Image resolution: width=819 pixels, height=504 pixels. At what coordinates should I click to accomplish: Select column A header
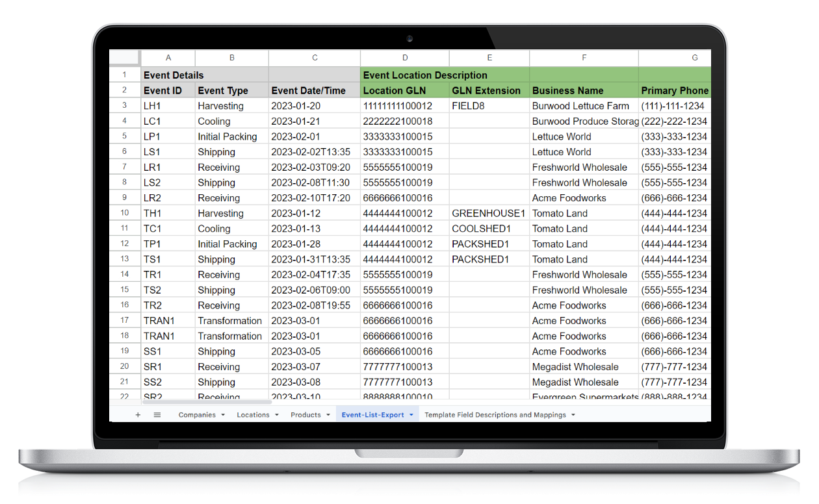click(168, 58)
